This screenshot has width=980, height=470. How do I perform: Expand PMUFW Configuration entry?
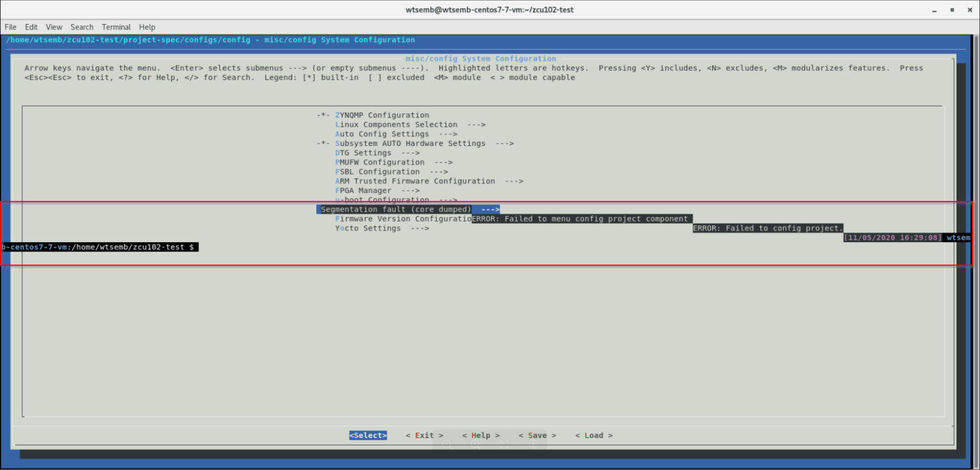coord(379,163)
